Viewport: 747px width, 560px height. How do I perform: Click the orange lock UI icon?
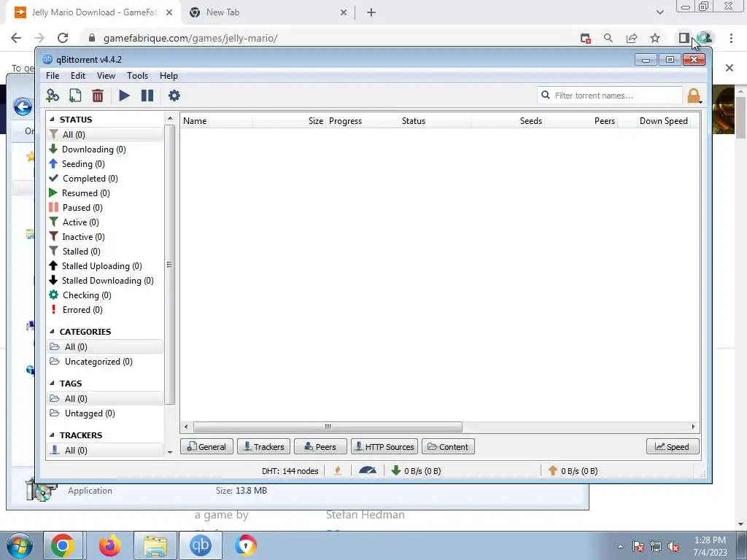coord(694,96)
